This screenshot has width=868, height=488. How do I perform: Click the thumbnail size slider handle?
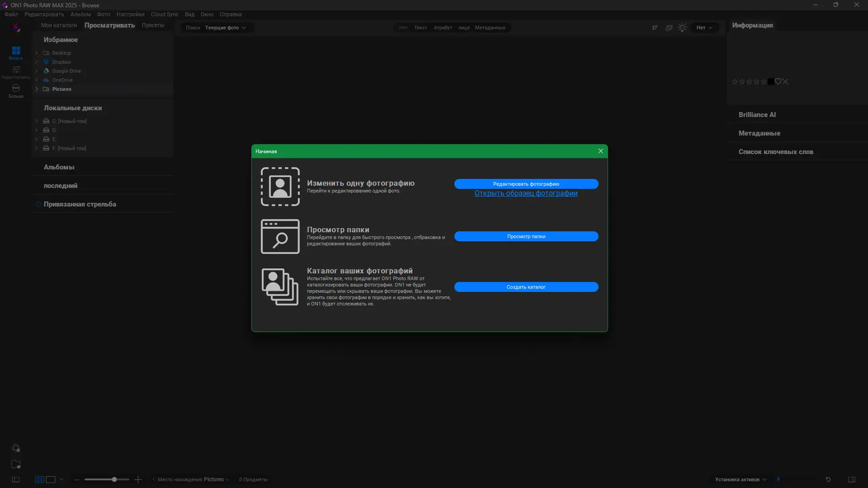tap(114, 479)
